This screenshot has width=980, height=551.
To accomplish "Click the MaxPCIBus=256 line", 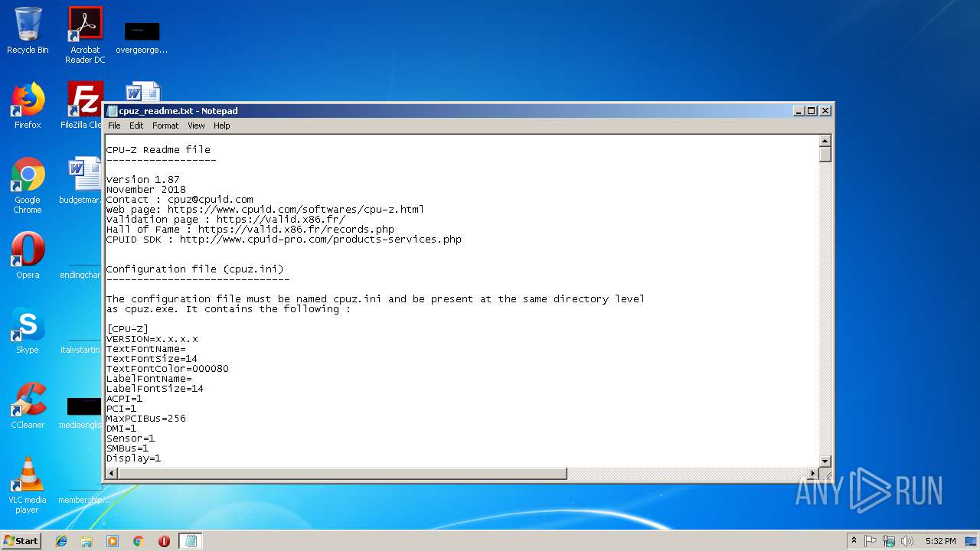I will pos(146,419).
